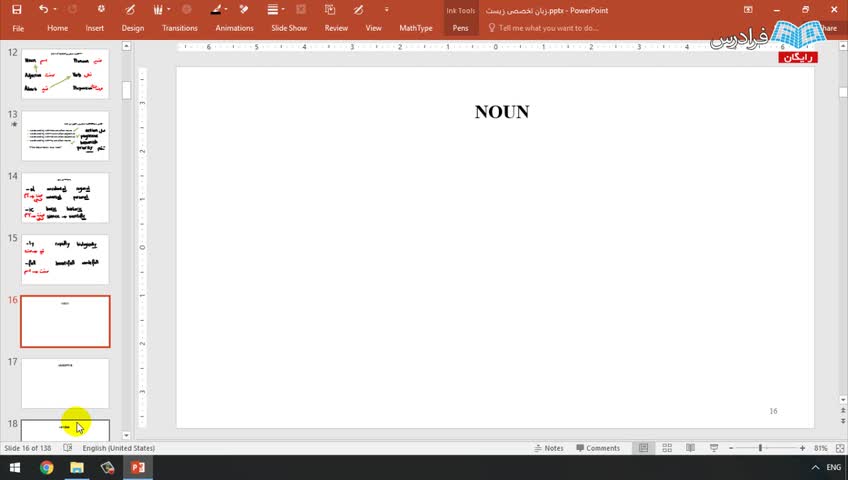Click the 81% zoom level

pos(820,448)
